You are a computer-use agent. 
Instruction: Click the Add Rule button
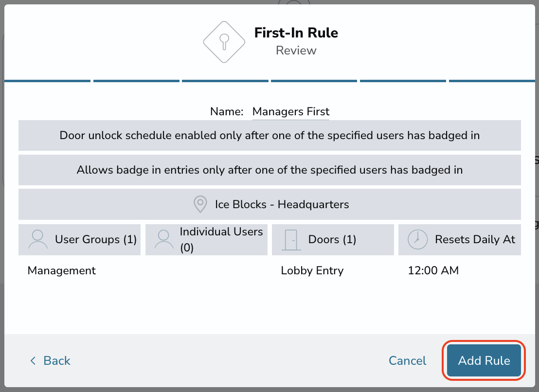pos(484,360)
